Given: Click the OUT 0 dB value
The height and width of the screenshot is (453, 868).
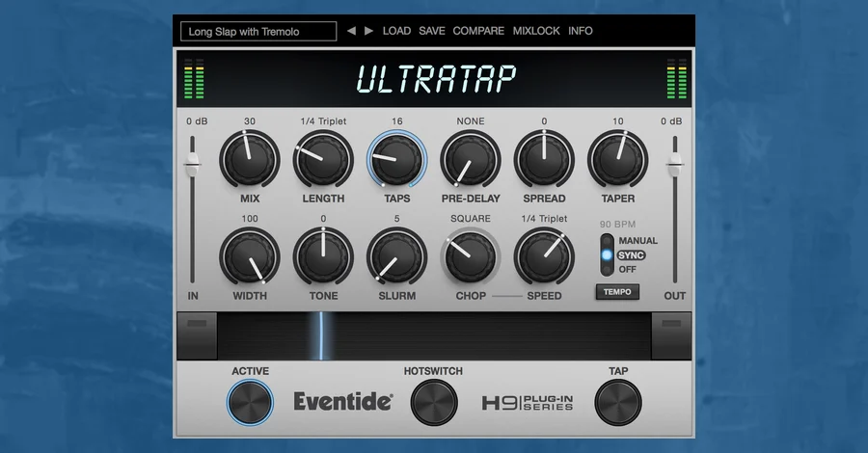Looking at the screenshot, I should 671,121.
